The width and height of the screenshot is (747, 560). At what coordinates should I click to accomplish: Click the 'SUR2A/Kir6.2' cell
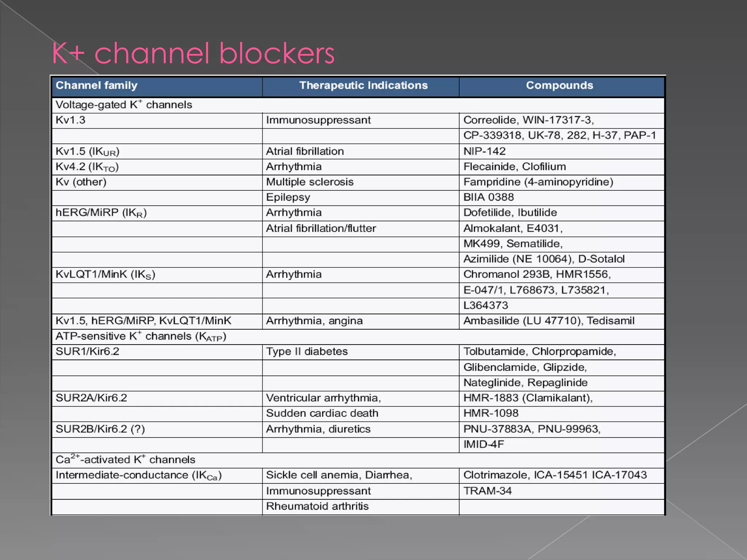[x=157, y=398]
